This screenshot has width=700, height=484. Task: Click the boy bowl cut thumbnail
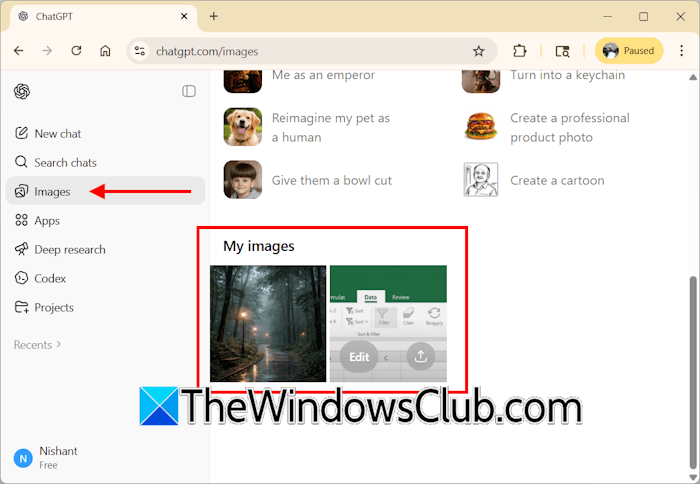click(243, 179)
